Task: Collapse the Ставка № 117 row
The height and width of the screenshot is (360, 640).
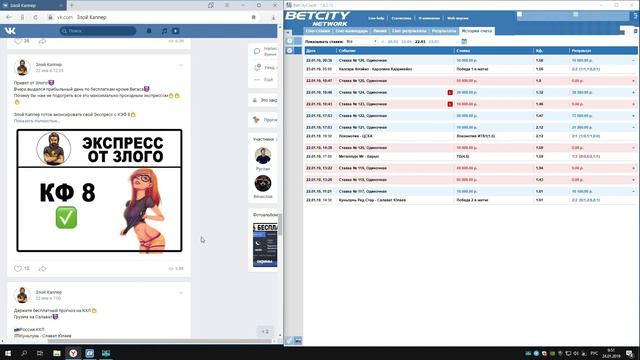Action: click(633, 191)
